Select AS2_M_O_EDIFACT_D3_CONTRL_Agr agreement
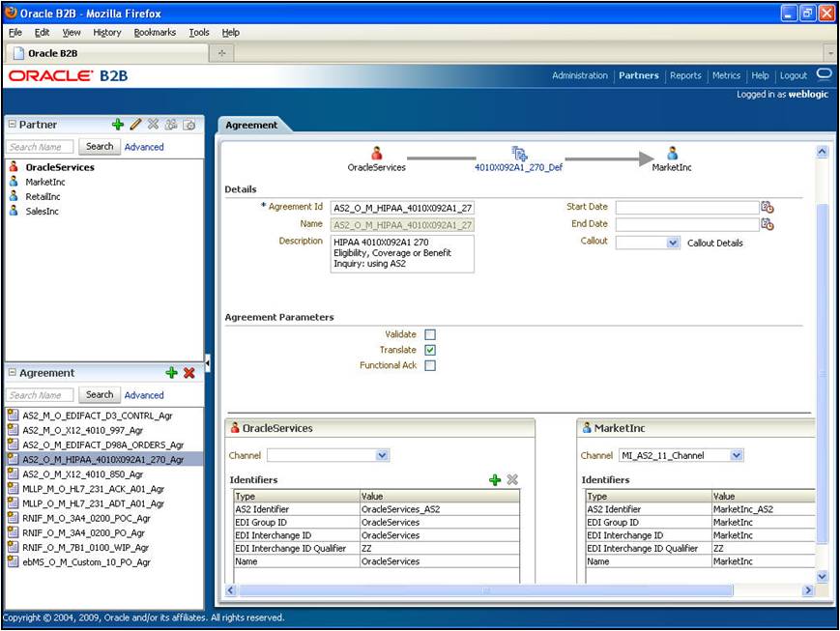Image resolution: width=840 pixels, height=631 pixels. tap(98, 416)
